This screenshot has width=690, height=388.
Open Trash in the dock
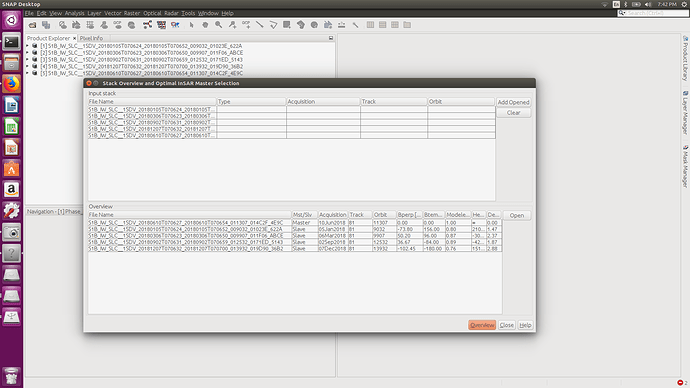click(11, 376)
